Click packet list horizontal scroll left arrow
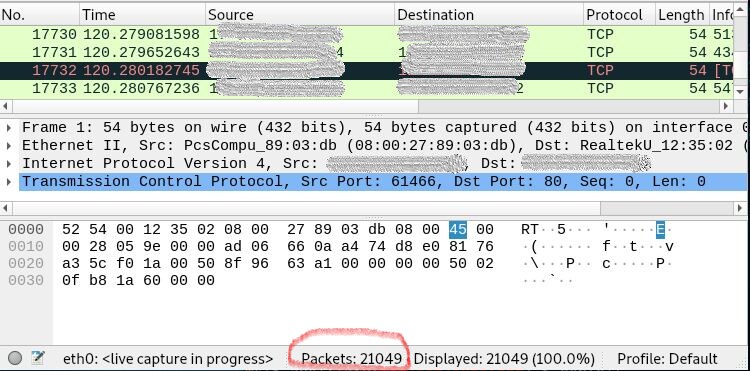This screenshot has height=371, width=750. [x=6, y=106]
